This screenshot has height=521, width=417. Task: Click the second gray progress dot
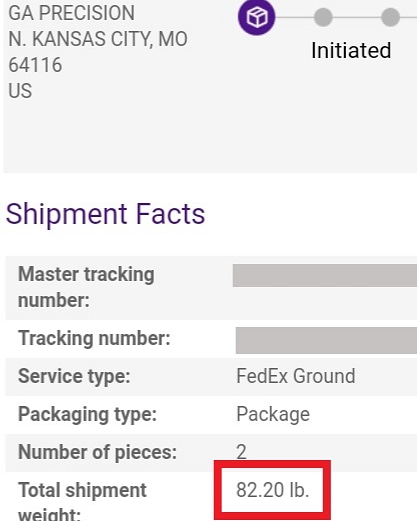pyautogui.click(x=323, y=17)
